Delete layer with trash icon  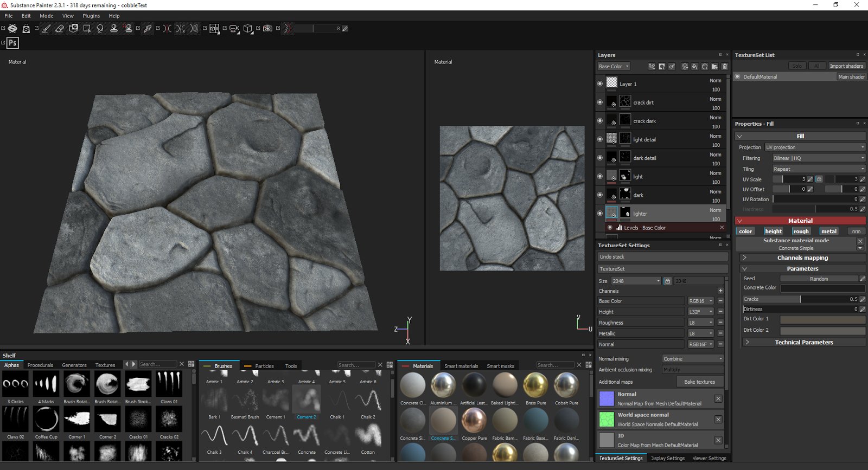[x=724, y=67]
